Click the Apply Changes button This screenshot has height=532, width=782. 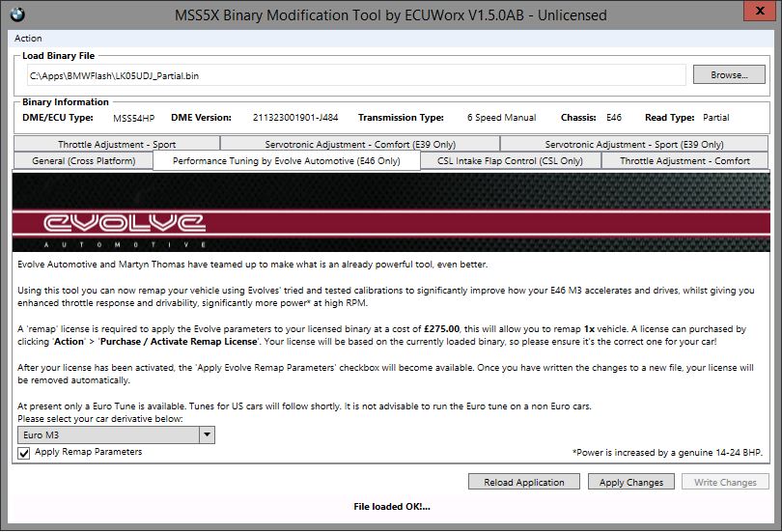(630, 482)
